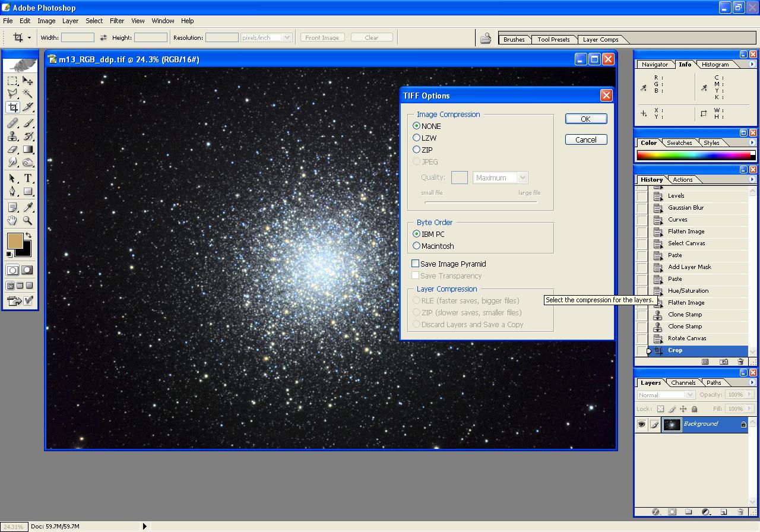Open the Layers palette options menu arrow
Image resolution: width=760 pixels, height=532 pixels.
(752, 382)
